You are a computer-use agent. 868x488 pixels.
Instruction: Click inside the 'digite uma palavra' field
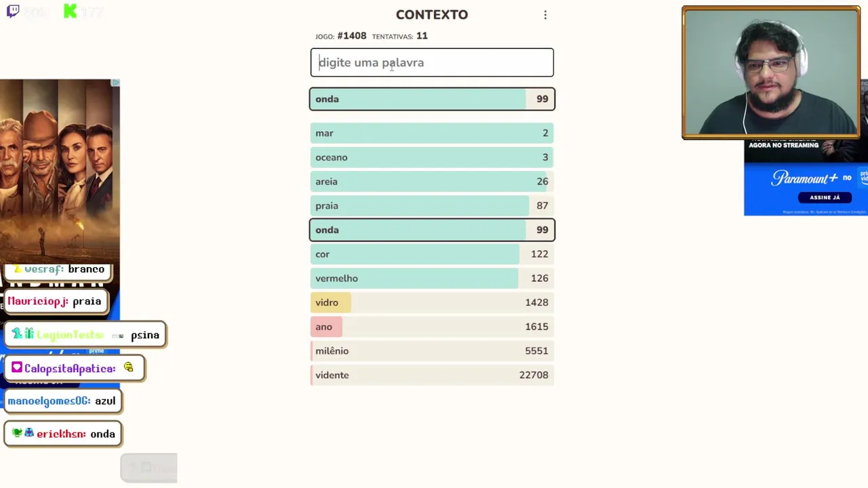tap(432, 62)
